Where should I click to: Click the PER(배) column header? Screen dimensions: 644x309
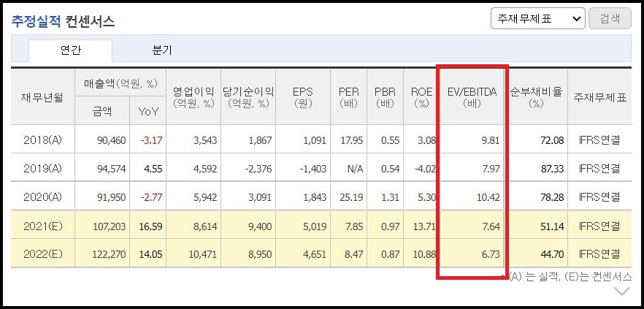tap(349, 97)
